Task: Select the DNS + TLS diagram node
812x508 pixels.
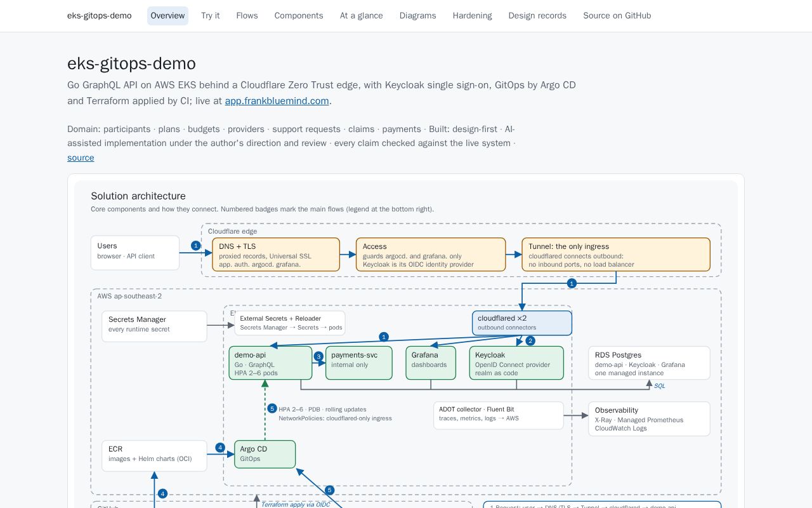Action: pyautogui.click(x=276, y=255)
